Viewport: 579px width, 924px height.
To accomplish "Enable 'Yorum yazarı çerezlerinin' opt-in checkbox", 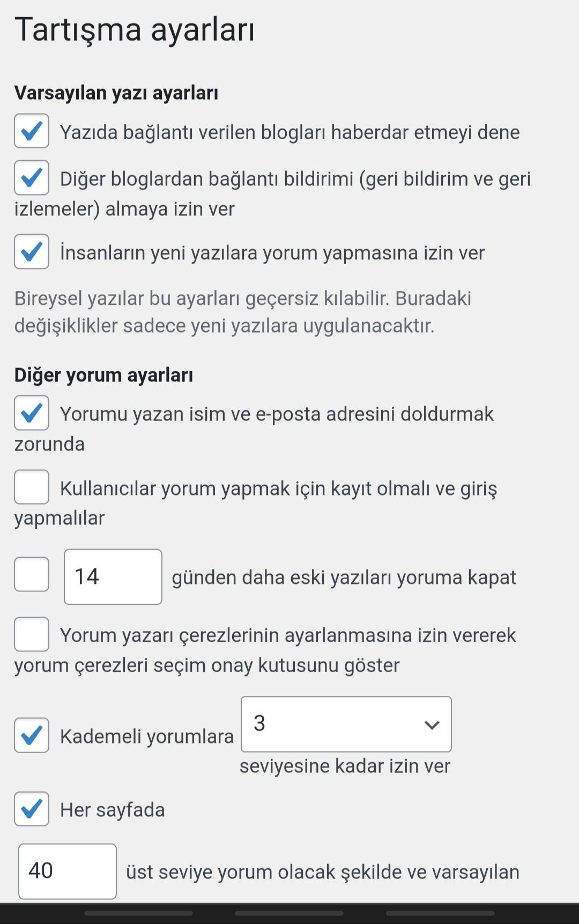I will click(x=32, y=634).
